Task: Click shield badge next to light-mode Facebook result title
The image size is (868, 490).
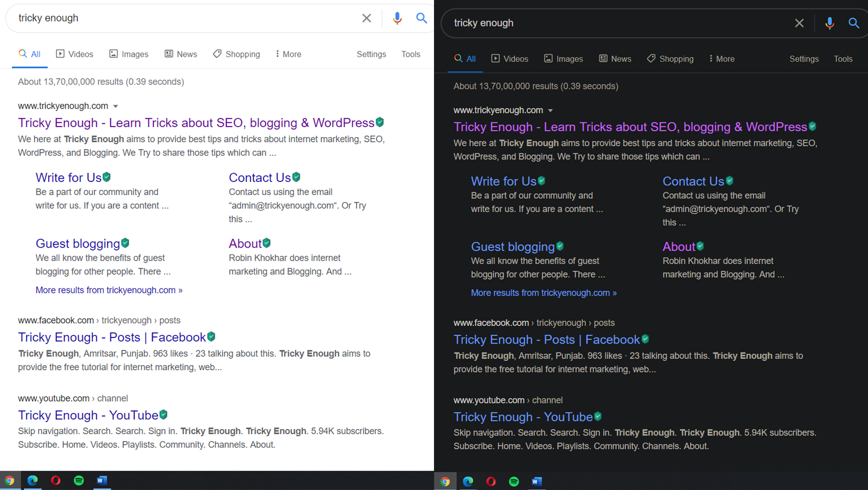Action: 211,337
